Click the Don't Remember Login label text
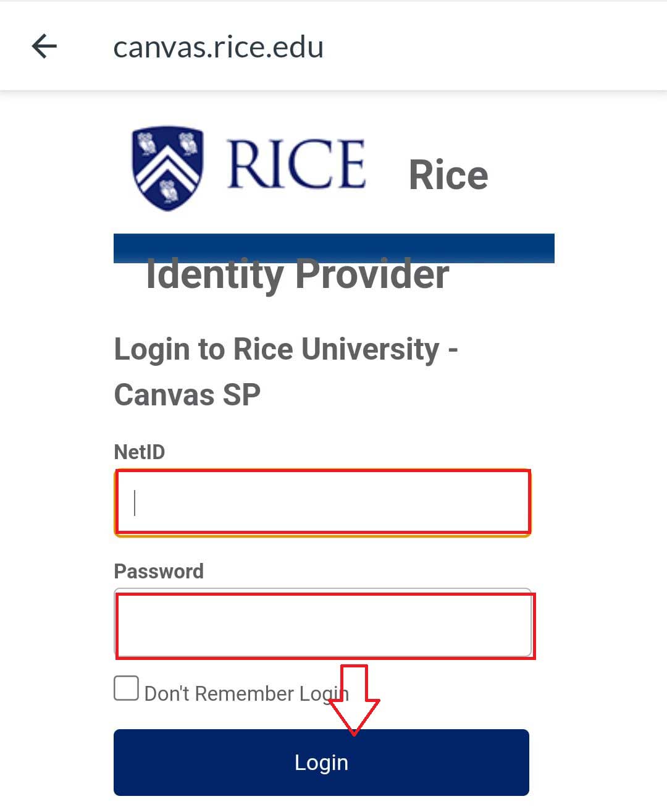The height and width of the screenshot is (812, 667). point(246,693)
